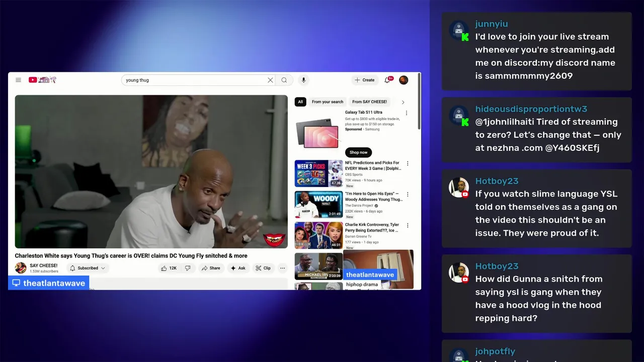644x362 pixels.
Task: Click the johpotfly username in chat
Action: pyautogui.click(x=495, y=351)
